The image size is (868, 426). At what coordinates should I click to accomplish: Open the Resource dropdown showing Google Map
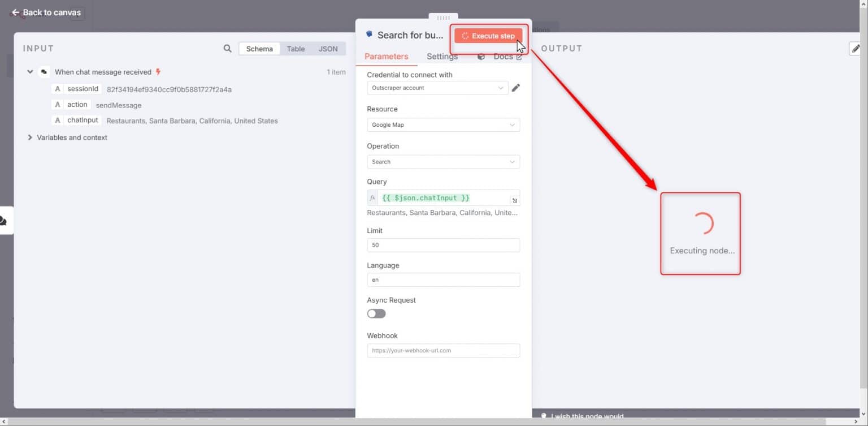[x=443, y=124]
